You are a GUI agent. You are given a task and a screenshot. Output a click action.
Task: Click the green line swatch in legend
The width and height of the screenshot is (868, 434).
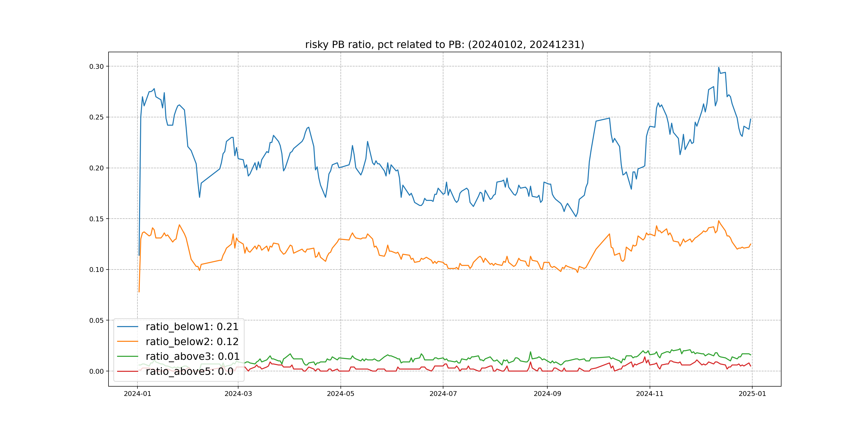point(127,356)
